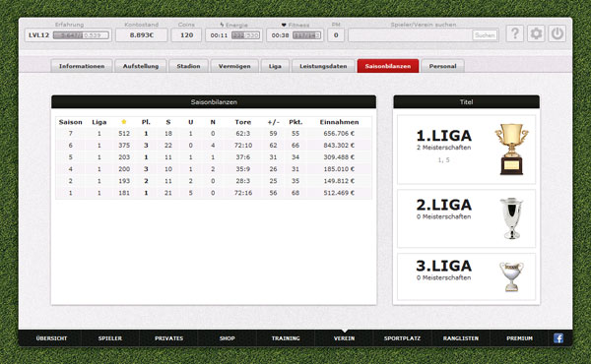Click the Spieler/Verein search input field
Viewport: 591px width, 364px height.
point(410,35)
